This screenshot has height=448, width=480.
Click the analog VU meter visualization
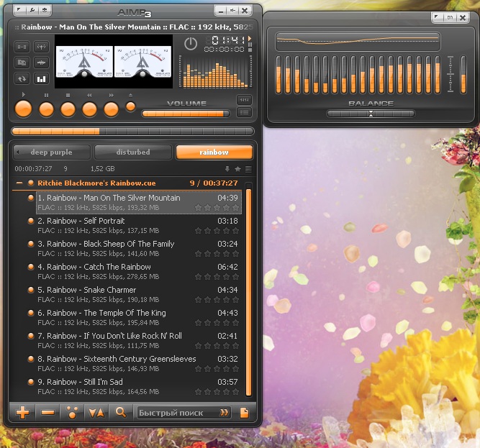pos(114,61)
